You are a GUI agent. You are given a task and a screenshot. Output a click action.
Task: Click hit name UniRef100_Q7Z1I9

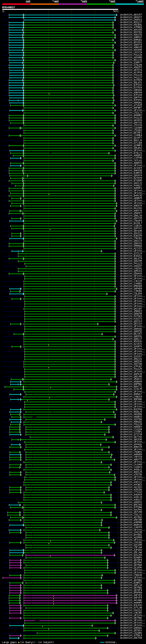point(131,254)
